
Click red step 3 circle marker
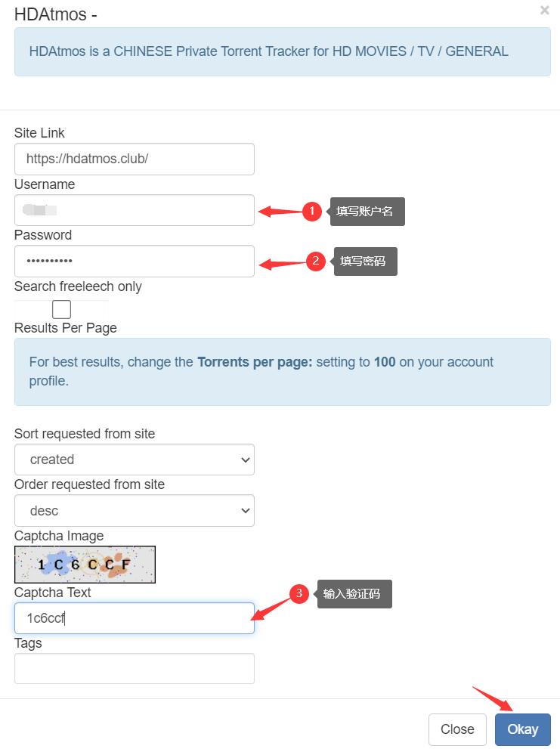(x=299, y=593)
